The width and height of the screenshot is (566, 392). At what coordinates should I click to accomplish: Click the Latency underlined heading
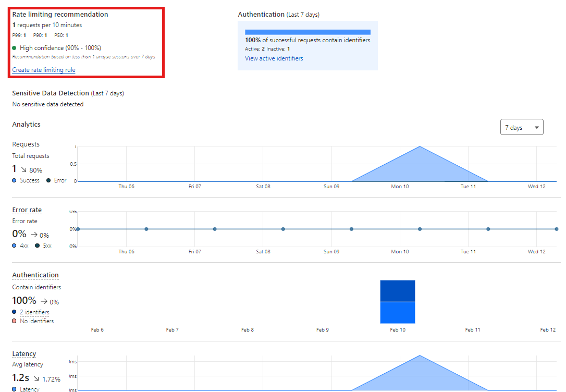24,354
